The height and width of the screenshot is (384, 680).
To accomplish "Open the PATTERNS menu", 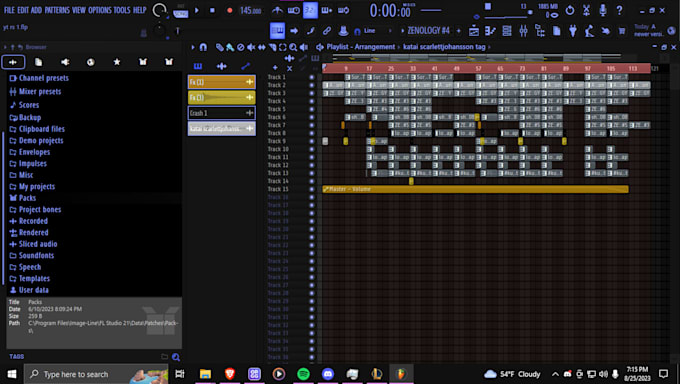I will pos(57,10).
